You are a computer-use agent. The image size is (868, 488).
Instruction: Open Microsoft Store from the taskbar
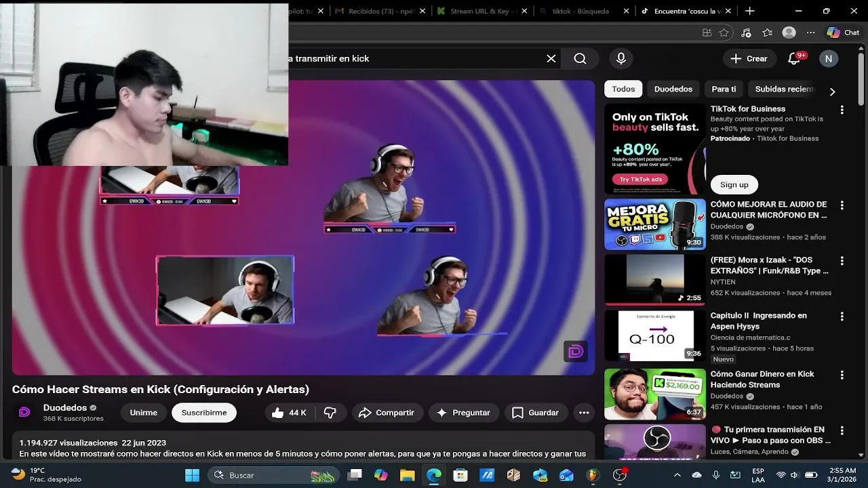pyautogui.click(x=460, y=475)
